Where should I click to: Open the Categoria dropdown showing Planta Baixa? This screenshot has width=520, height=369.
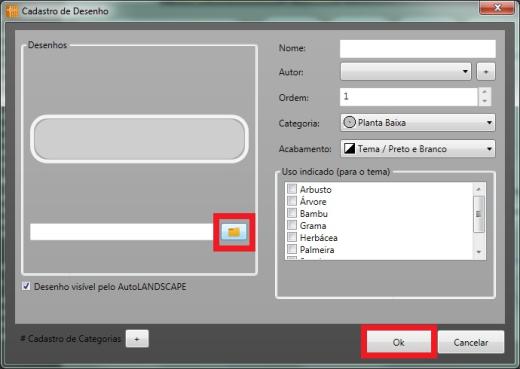(418, 122)
